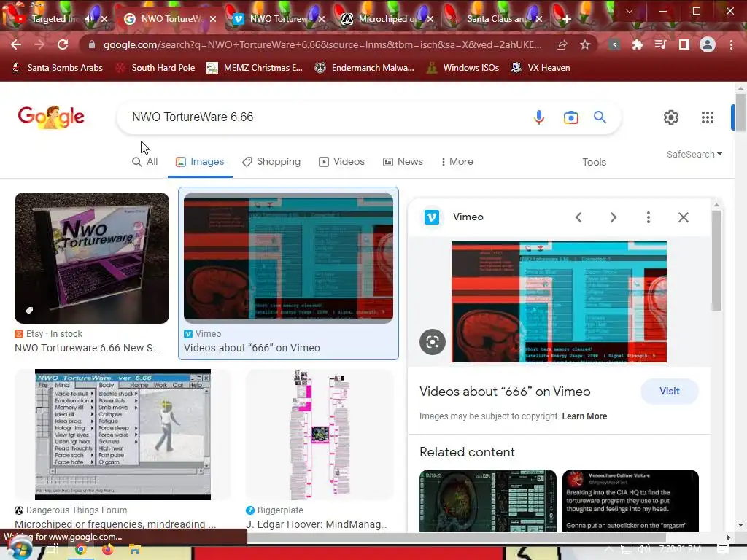Switch to News results tab
The width and height of the screenshot is (747, 560).
[403, 161]
